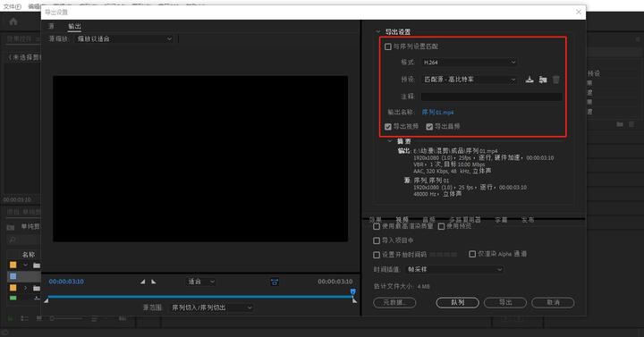
Task: Click the Import Preset icon beside 预设
Action: tap(543, 80)
